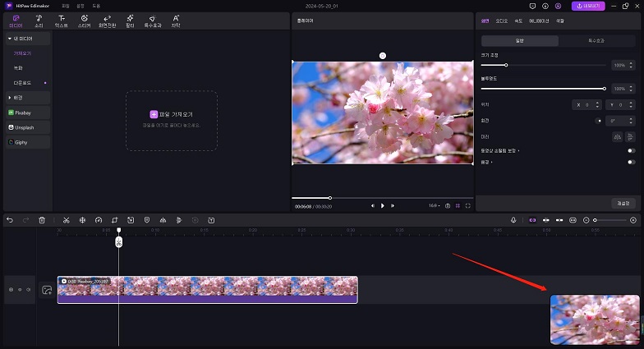The height and width of the screenshot is (349, 644).
Task: Open the 16:9 aspect ratio dropdown
Action: (x=433, y=205)
